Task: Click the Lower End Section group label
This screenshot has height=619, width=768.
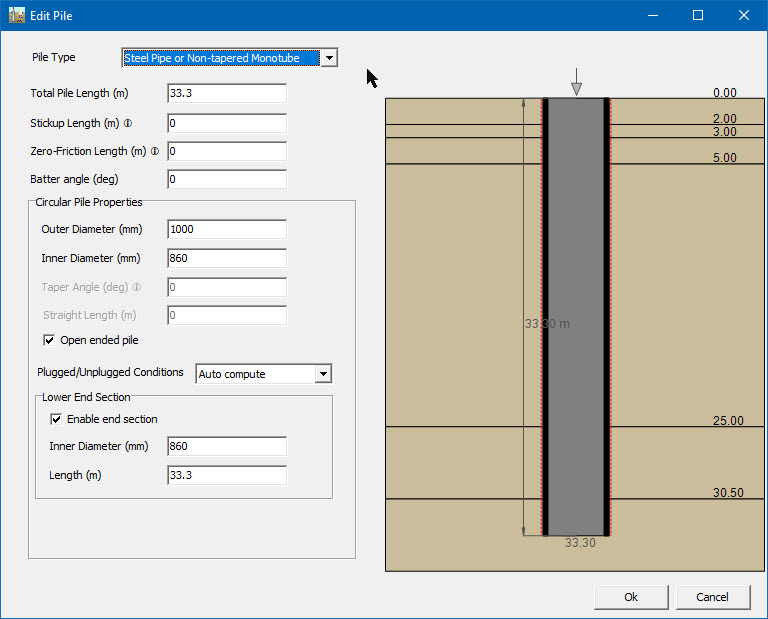Action: [x=86, y=397]
